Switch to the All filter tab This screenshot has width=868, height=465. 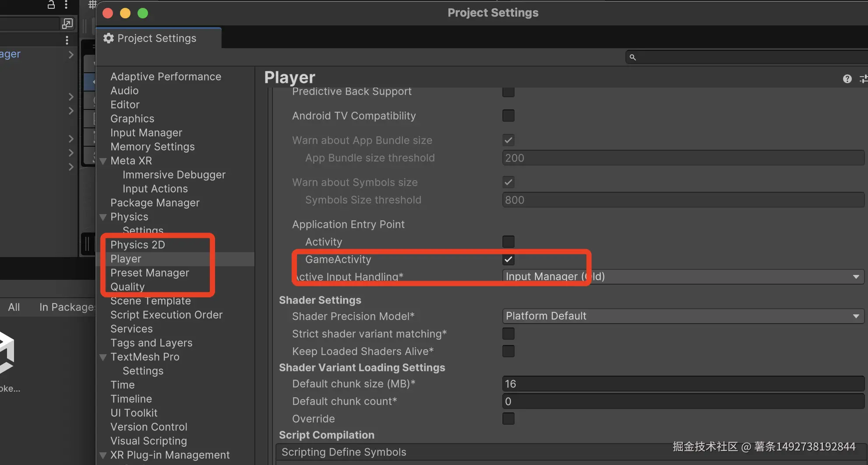14,307
